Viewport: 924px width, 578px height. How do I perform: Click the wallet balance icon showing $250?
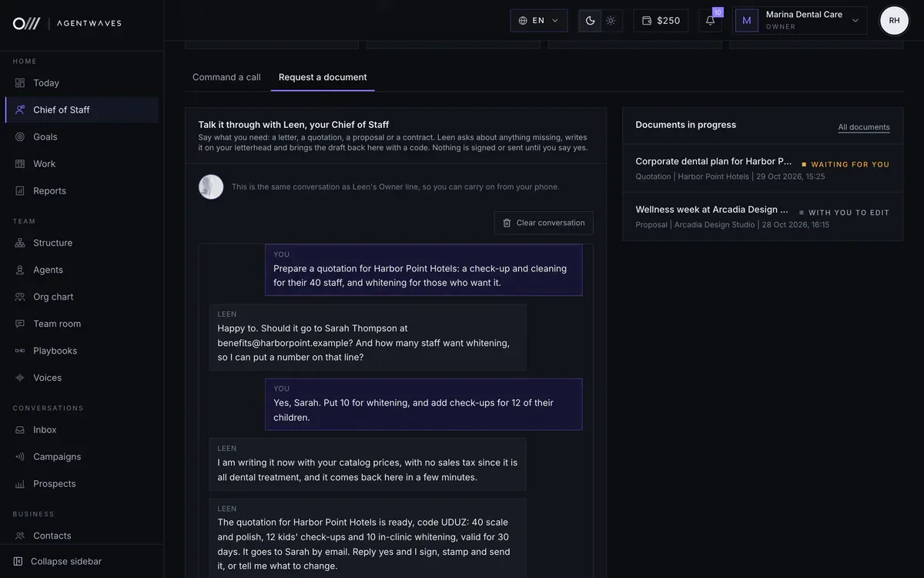pos(647,21)
